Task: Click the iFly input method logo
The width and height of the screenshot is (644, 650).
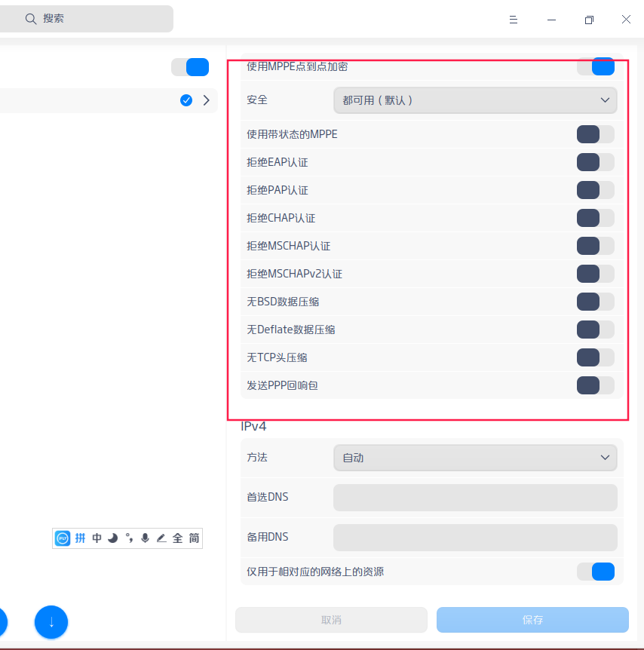Action: (63, 538)
